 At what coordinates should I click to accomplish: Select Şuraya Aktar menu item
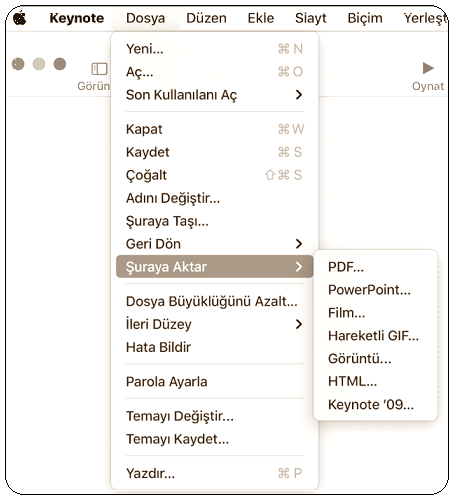pos(214,267)
